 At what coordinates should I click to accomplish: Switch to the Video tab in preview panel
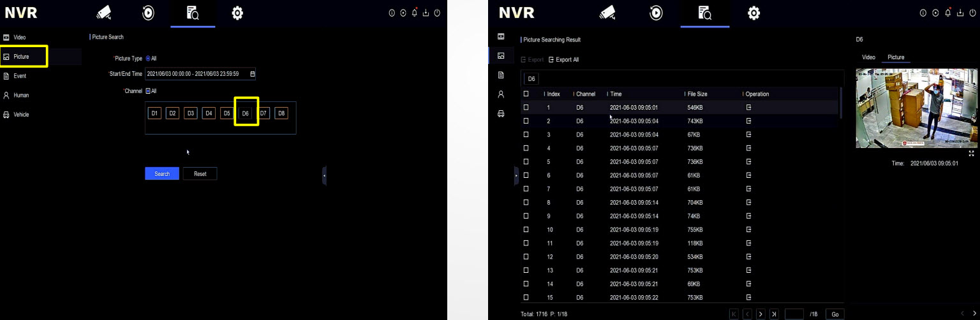868,57
